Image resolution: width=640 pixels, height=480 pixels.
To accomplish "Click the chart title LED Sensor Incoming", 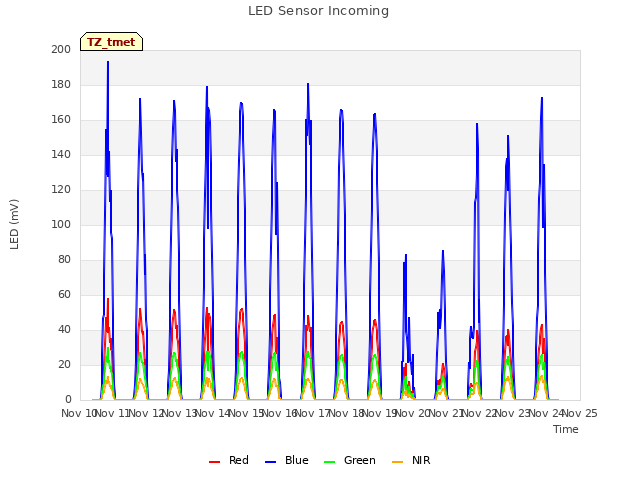I will point(318,11).
